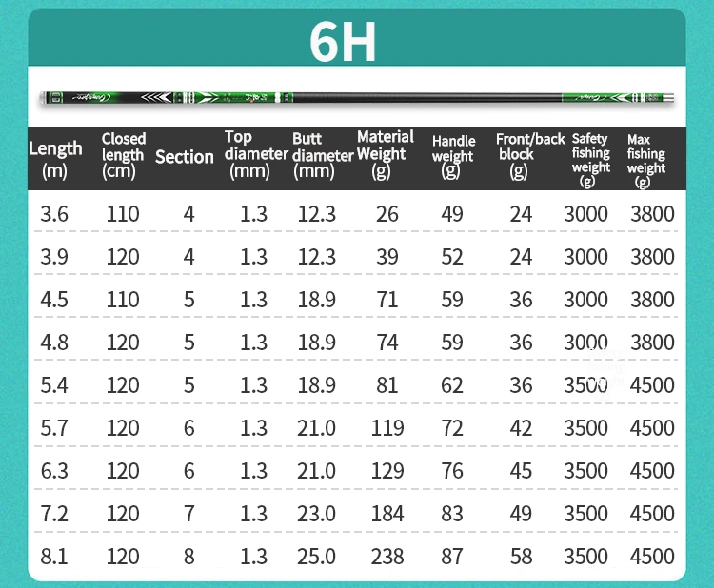Click the green fishing rod image
Image resolution: width=714 pixels, height=588 pixels.
pyautogui.click(x=356, y=97)
